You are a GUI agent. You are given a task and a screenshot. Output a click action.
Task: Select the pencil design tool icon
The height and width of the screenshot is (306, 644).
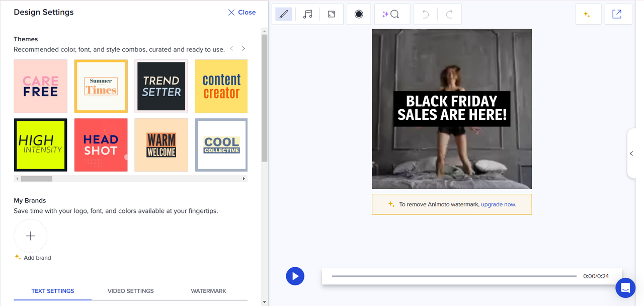click(x=284, y=15)
